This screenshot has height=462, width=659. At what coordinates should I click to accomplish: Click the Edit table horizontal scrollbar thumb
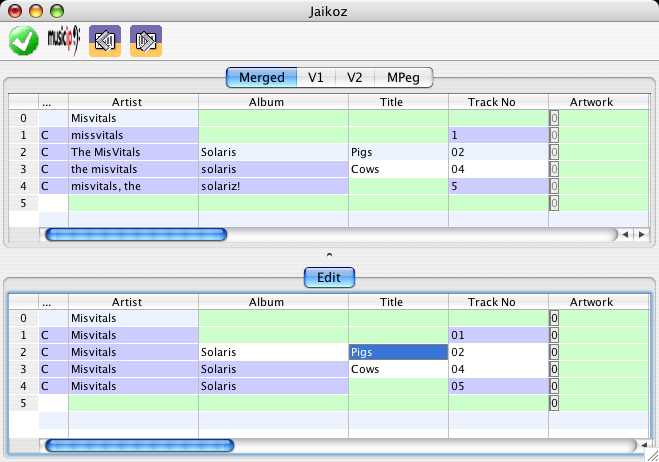coord(139,446)
